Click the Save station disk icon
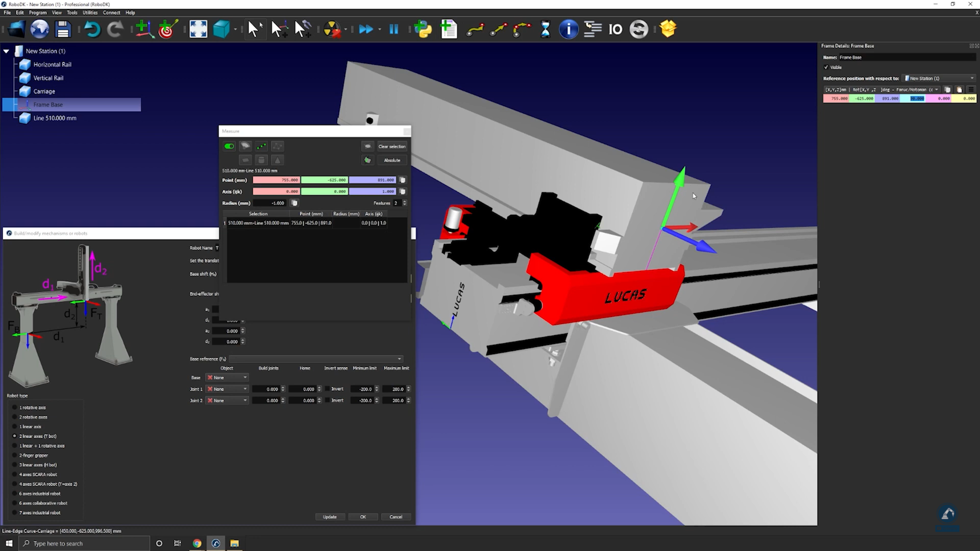Screen dimensions: 980x551 click(x=63, y=29)
